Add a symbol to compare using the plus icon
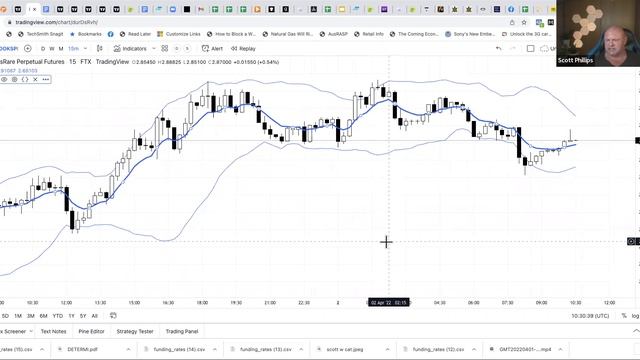 pos(28,49)
